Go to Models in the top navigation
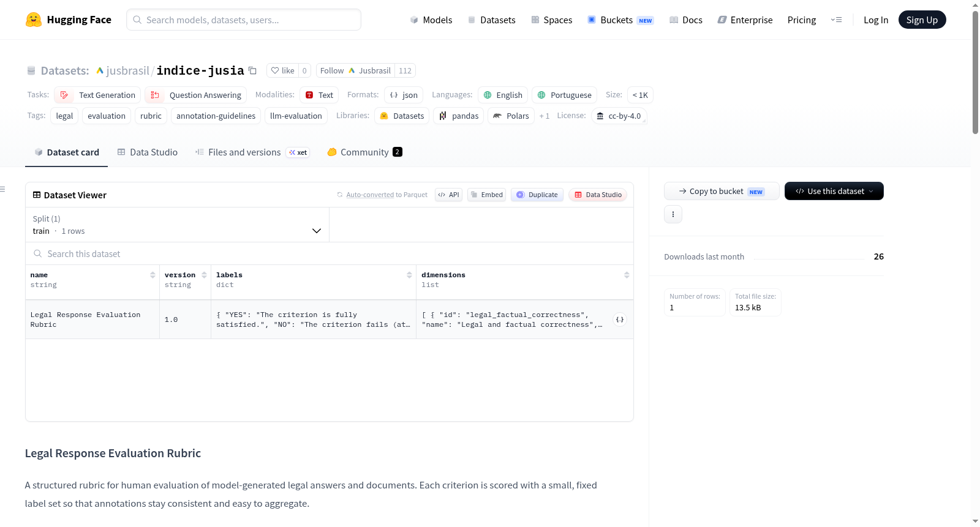980x527 pixels. (x=431, y=20)
